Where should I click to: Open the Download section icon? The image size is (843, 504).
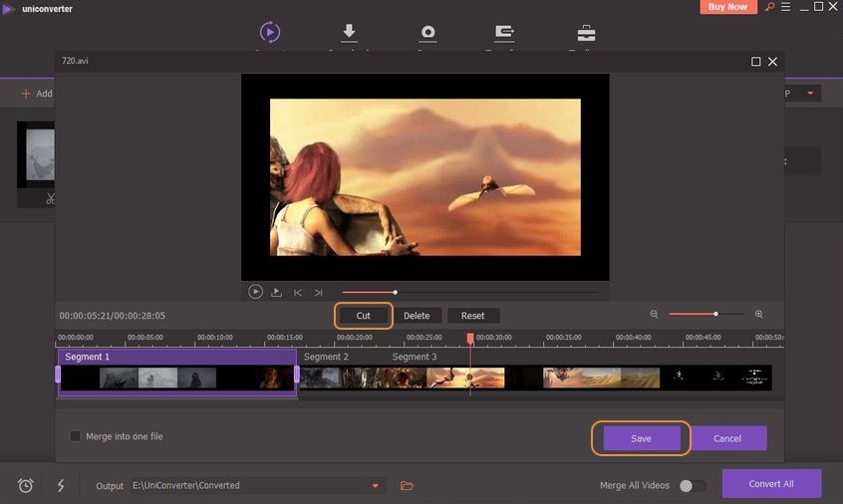(x=349, y=33)
